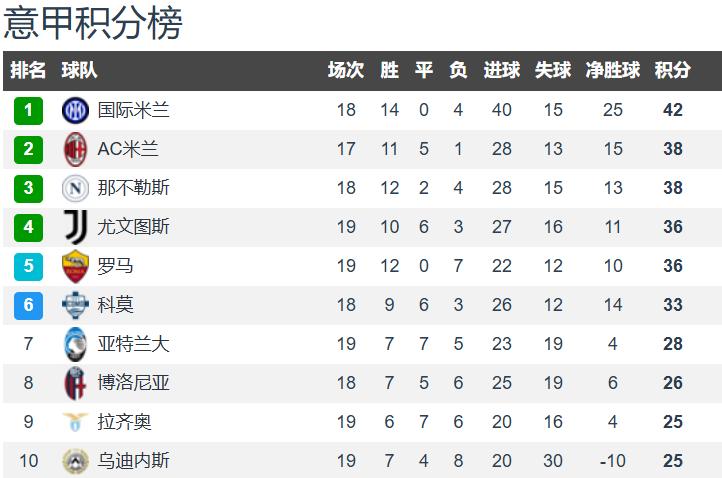Open the 尤文图斯 team name link
722x478 pixels.
coord(133,227)
